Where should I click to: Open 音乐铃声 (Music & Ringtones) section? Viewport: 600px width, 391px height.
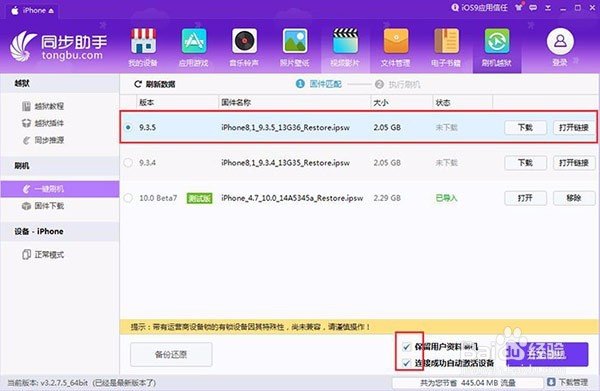(x=244, y=48)
